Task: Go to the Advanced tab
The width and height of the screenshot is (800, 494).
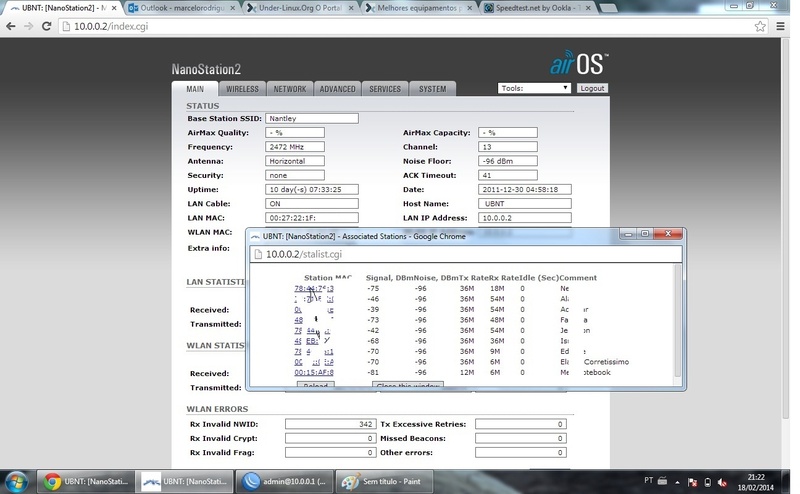Action: coord(337,89)
